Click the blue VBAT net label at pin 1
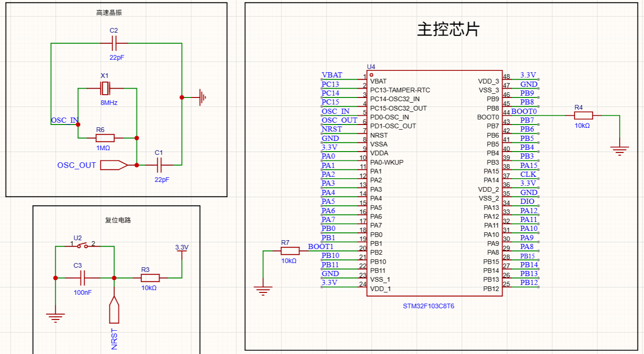This screenshot has height=354, width=644. tap(332, 75)
